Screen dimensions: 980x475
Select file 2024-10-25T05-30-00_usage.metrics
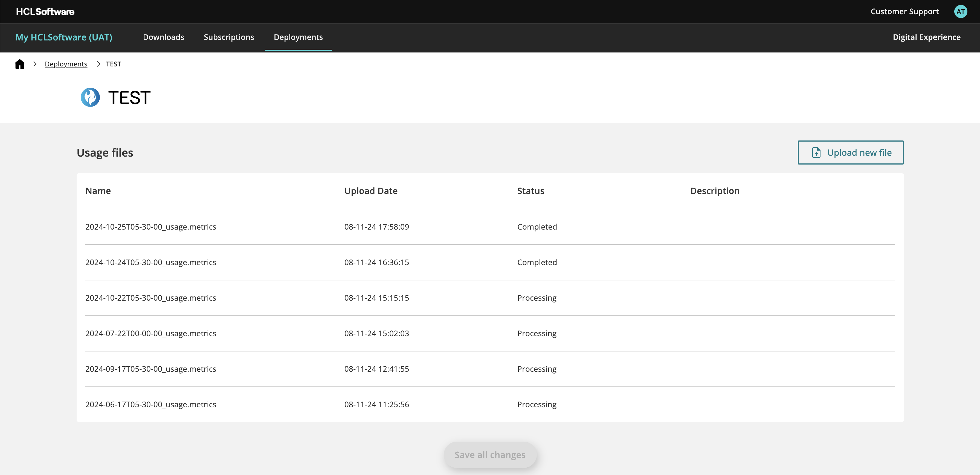pos(151,227)
